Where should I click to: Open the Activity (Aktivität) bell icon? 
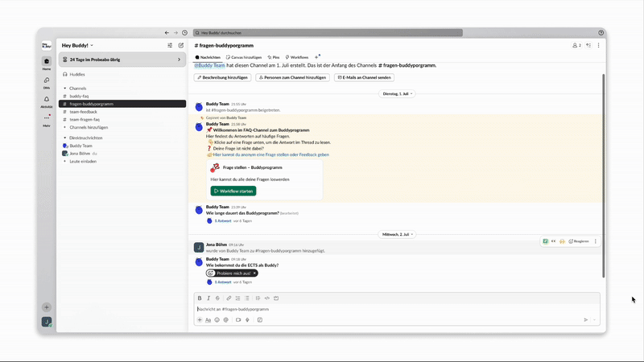(x=47, y=100)
